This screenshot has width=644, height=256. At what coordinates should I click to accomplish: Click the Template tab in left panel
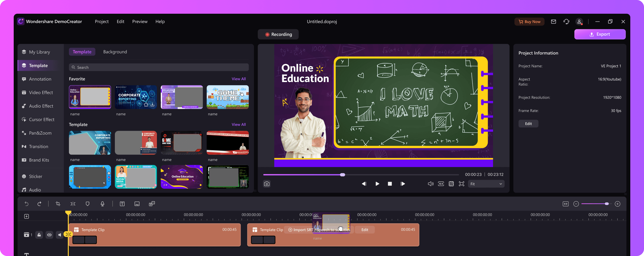point(39,65)
